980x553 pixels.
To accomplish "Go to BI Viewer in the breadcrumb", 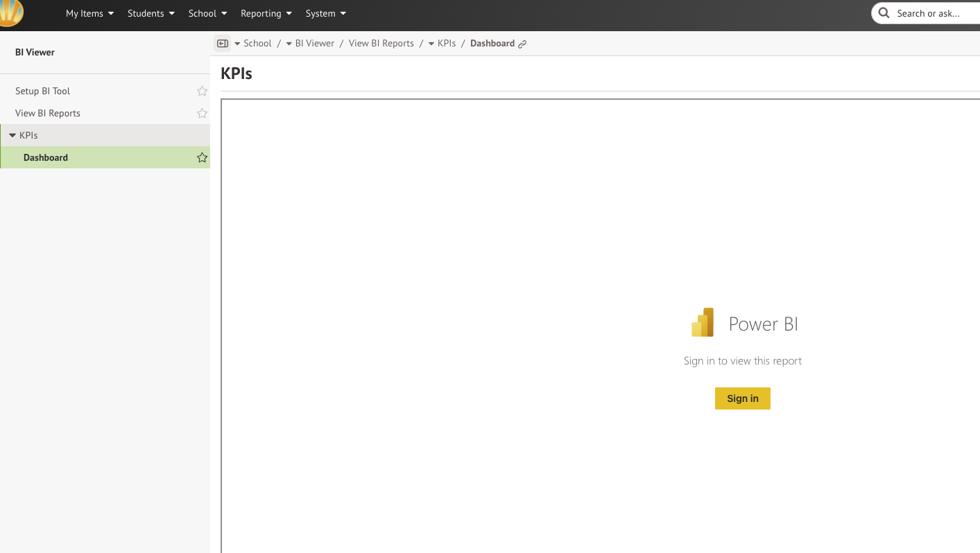I will [314, 43].
